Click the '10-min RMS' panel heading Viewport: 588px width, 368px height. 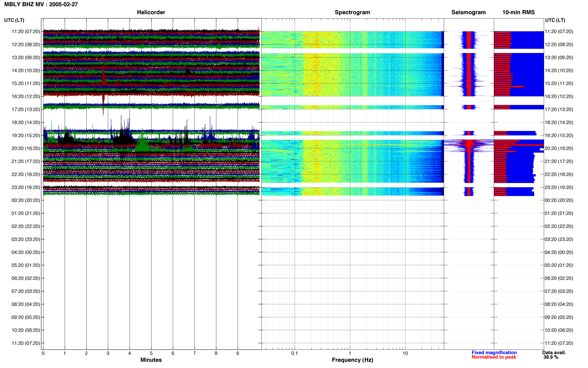click(518, 12)
